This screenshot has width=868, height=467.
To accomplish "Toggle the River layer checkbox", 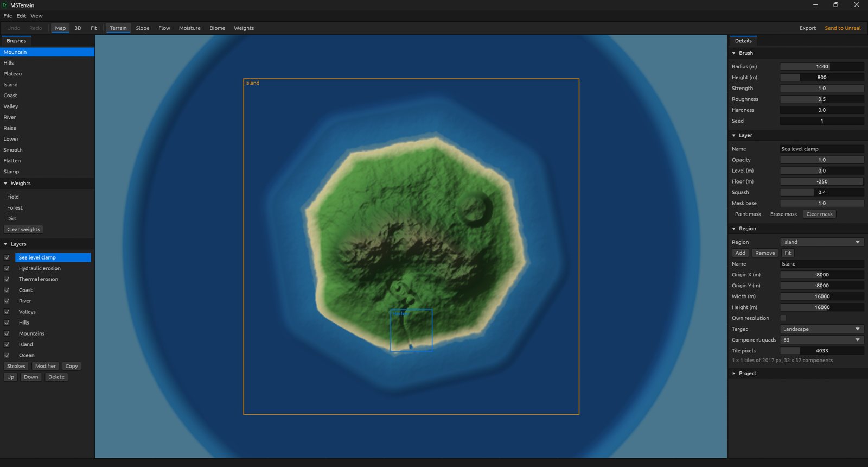I will (7, 301).
